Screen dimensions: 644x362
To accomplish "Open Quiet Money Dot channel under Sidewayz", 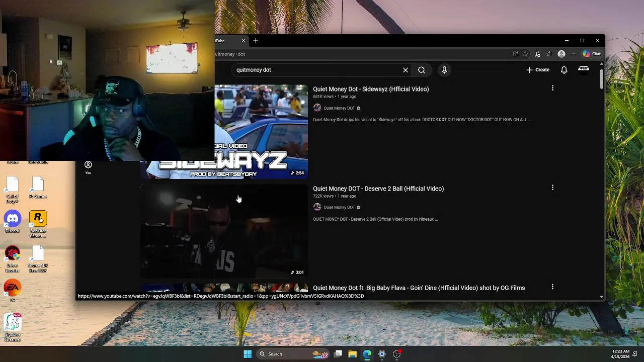I will point(339,108).
